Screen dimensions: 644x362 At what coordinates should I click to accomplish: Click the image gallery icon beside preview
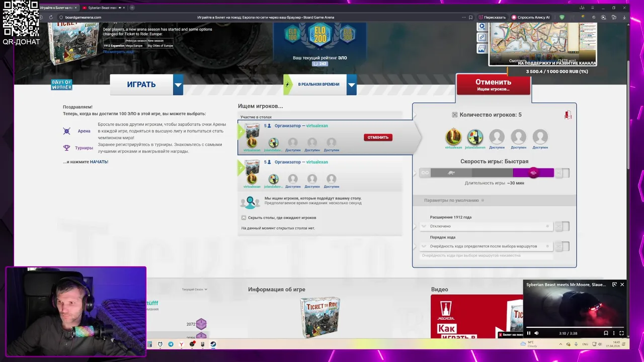coord(481,49)
